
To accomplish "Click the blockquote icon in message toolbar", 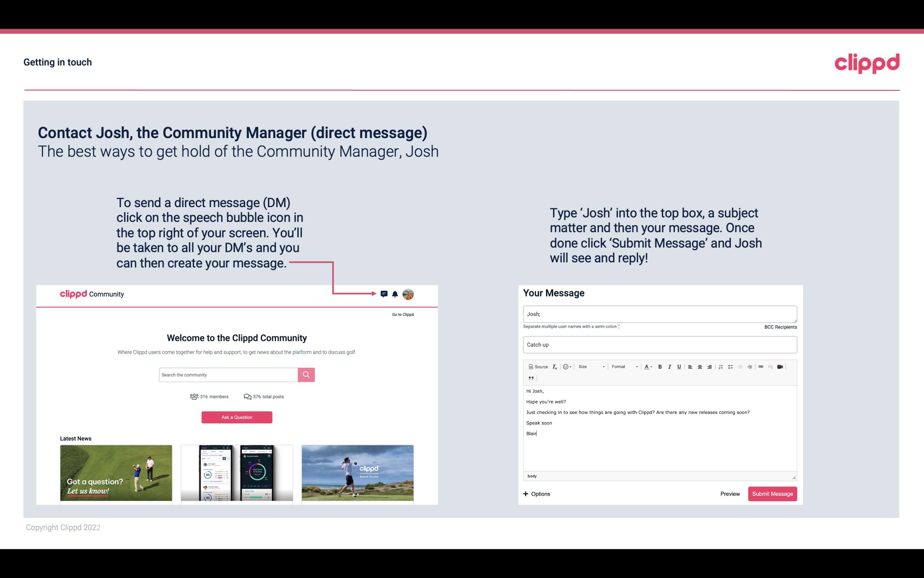I will (530, 378).
